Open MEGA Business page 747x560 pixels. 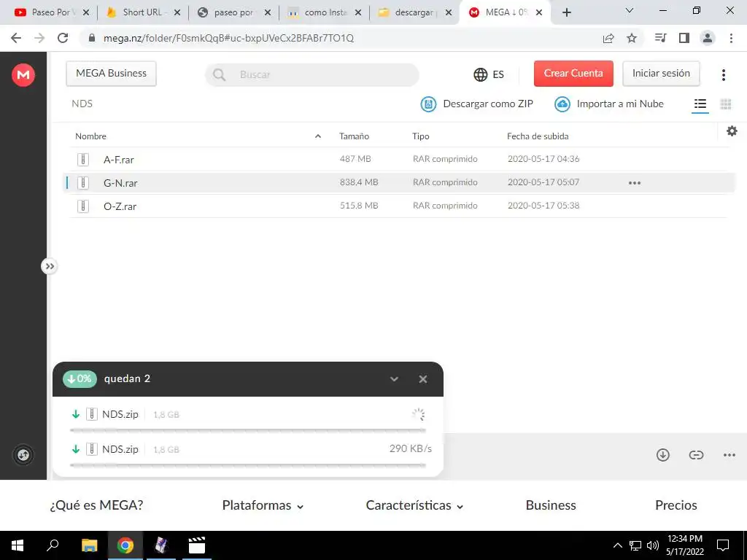pyautogui.click(x=111, y=74)
